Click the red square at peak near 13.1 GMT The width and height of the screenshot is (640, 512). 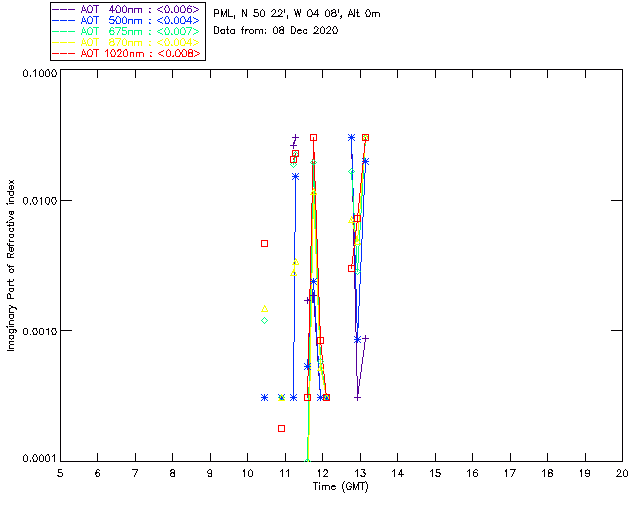[x=365, y=138]
